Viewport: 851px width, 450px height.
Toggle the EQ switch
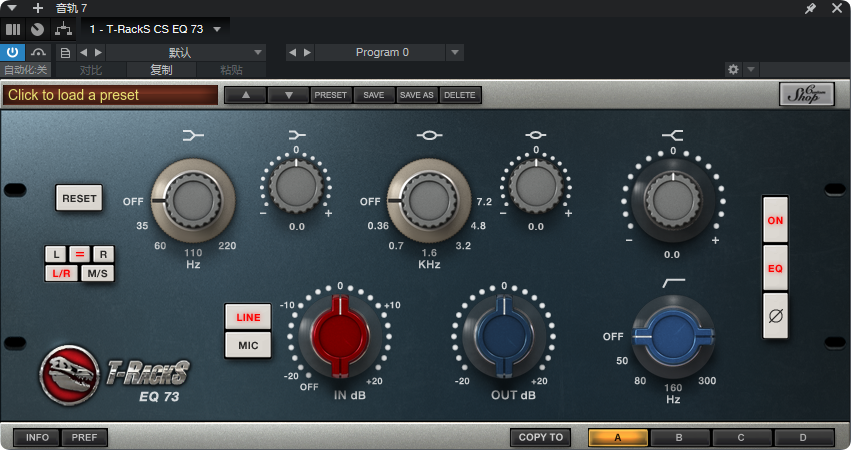click(776, 268)
